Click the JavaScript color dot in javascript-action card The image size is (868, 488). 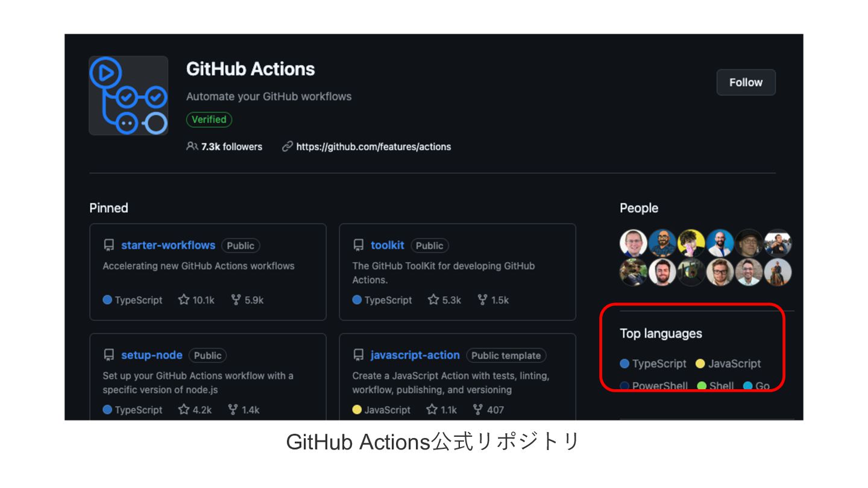(357, 410)
